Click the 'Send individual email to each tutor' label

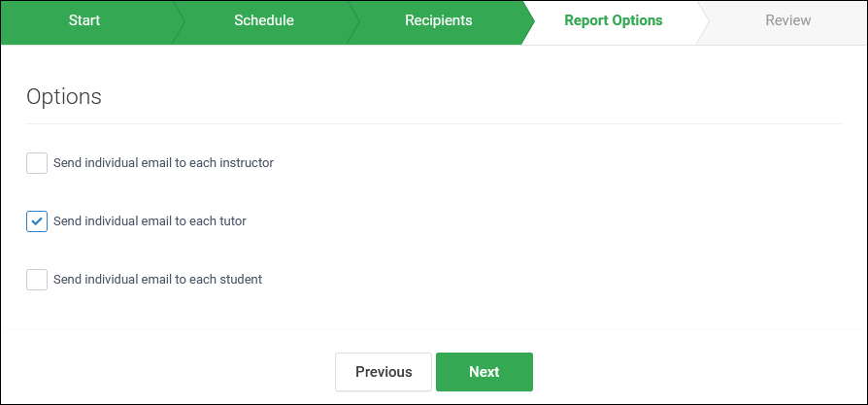(x=150, y=221)
